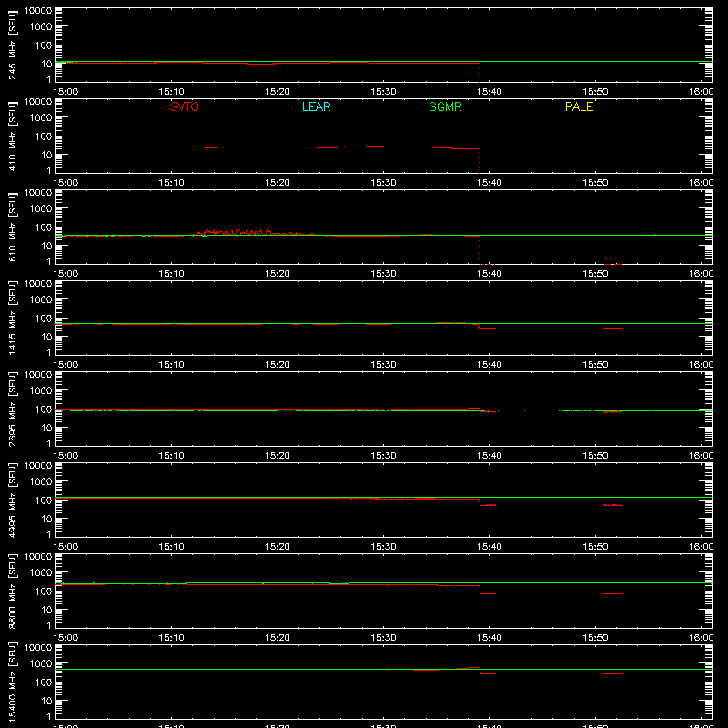
Task: Click the 1000 tick value on 15400 MHz axis
Action: tap(41, 663)
